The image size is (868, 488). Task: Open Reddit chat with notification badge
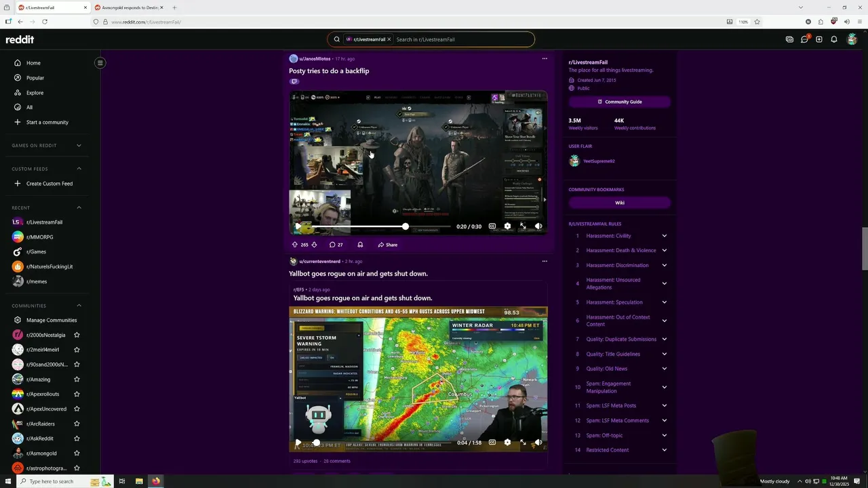pyautogui.click(x=804, y=39)
